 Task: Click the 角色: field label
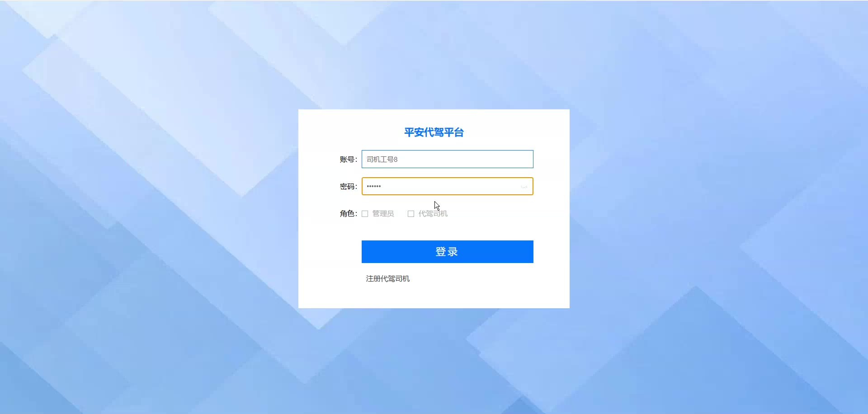tap(349, 214)
